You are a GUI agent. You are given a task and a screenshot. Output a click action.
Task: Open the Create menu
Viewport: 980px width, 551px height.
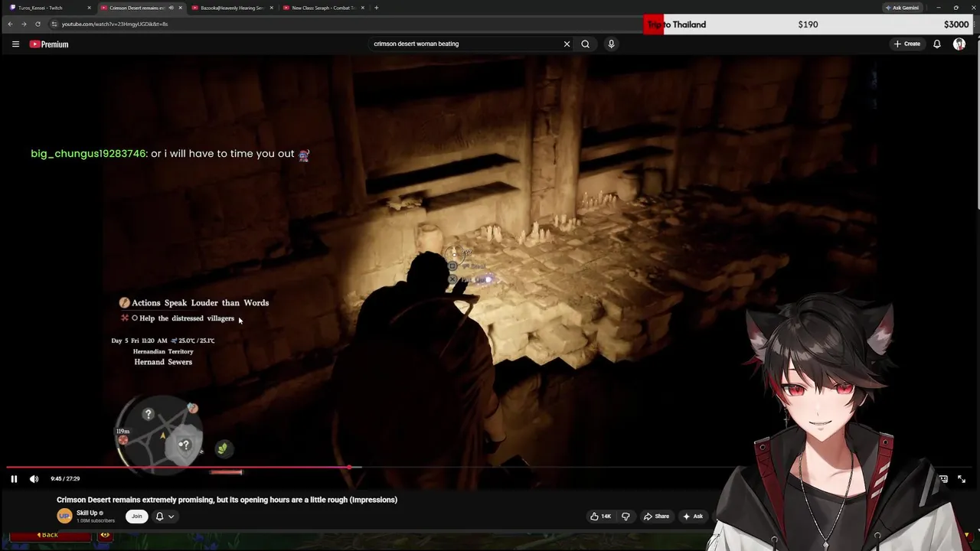[907, 44]
